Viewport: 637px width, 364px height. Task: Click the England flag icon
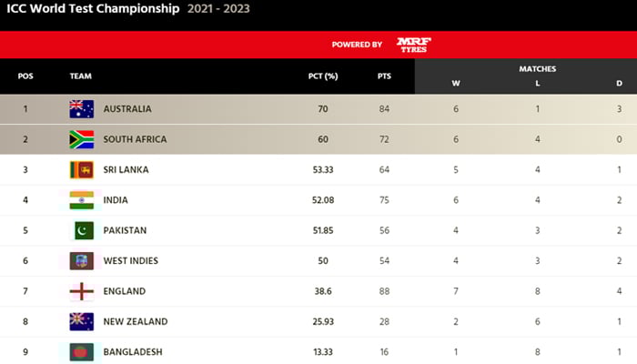82,291
